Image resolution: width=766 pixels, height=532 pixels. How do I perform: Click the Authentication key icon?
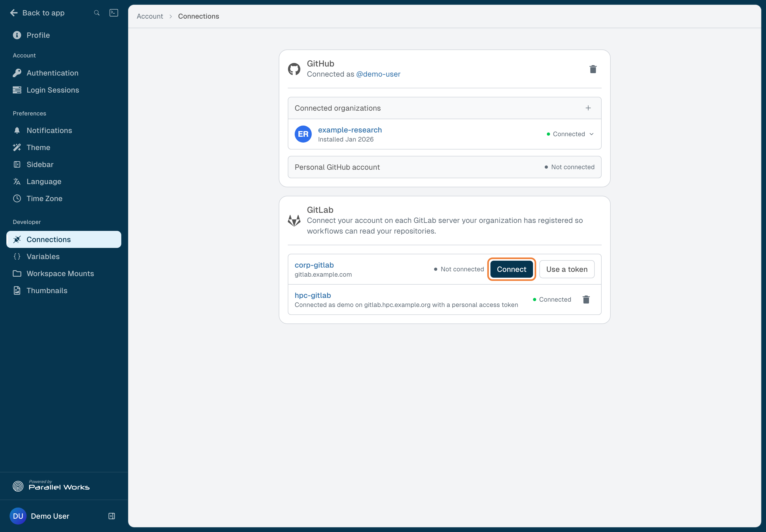coord(17,73)
